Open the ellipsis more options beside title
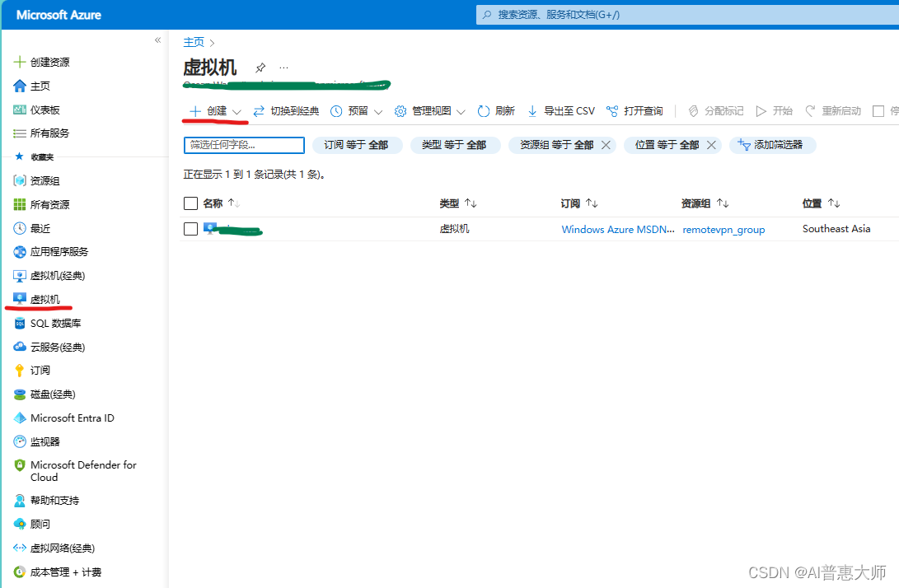The image size is (899, 588). [x=283, y=68]
